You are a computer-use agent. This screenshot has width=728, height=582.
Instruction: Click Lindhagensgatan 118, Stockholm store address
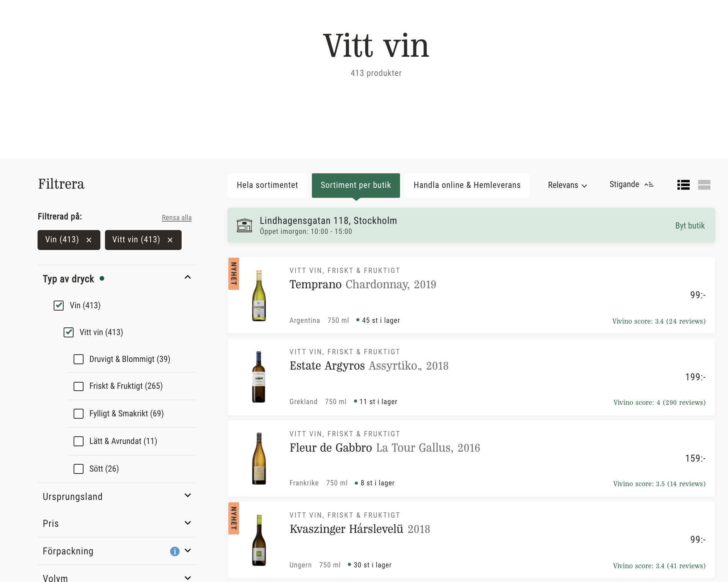328,221
